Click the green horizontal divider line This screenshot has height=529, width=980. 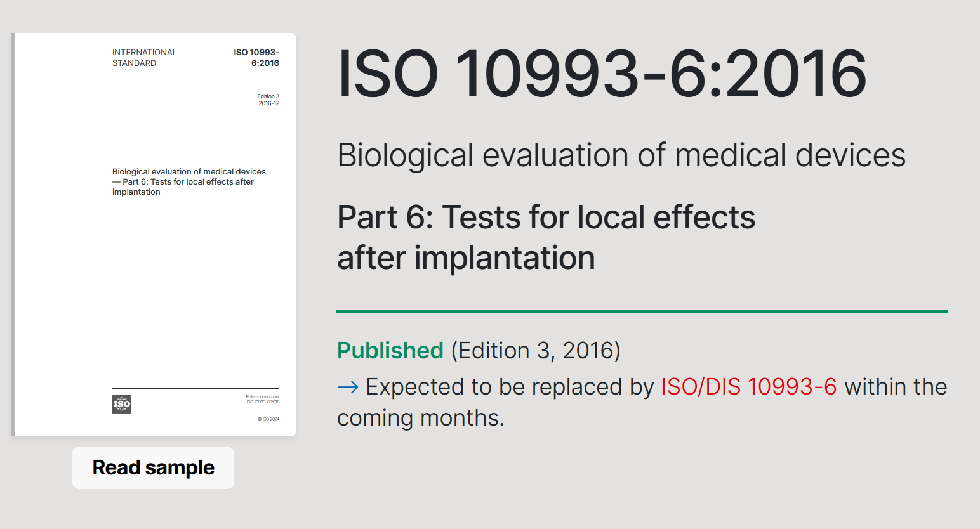point(642,311)
